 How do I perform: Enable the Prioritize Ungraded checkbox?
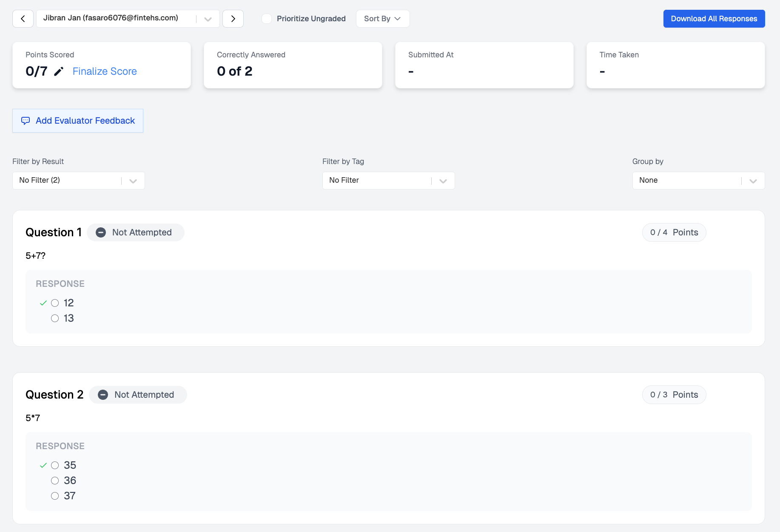point(267,19)
